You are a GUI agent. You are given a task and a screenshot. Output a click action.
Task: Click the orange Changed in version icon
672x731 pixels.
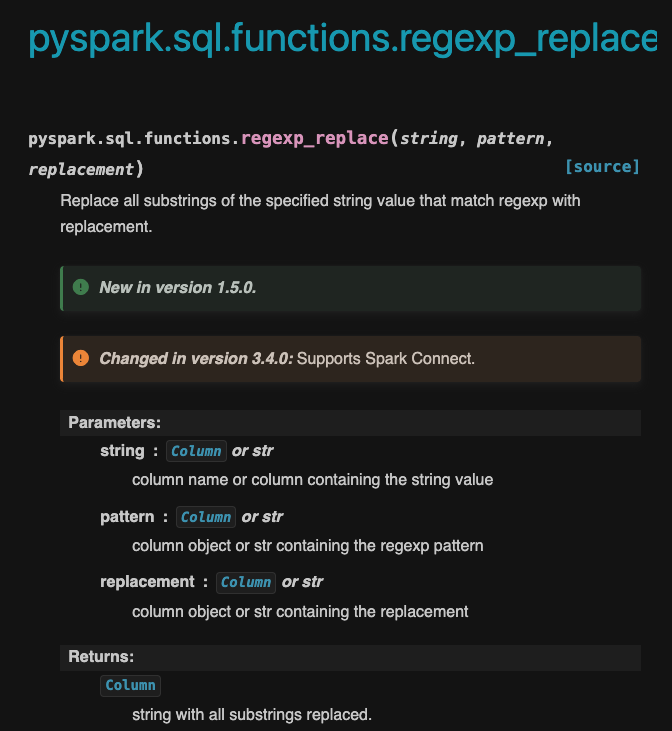point(81,358)
